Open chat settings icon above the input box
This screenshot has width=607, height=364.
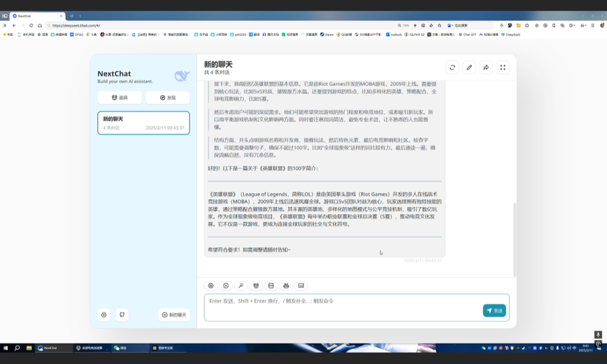pyautogui.click(x=210, y=286)
